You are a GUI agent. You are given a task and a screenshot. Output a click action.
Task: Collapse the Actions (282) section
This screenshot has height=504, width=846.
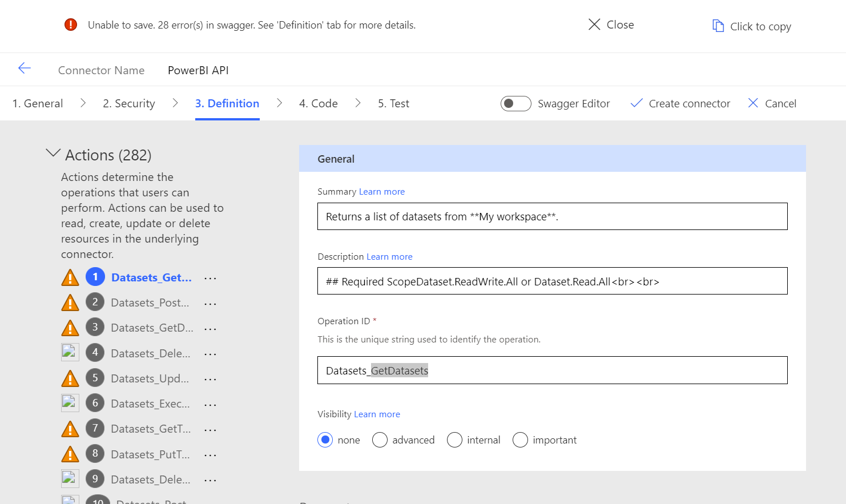(53, 153)
